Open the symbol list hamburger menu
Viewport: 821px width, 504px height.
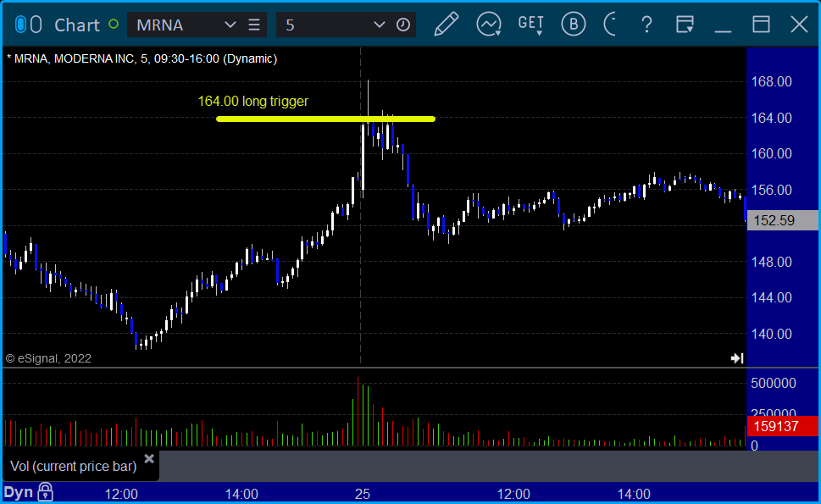click(254, 25)
